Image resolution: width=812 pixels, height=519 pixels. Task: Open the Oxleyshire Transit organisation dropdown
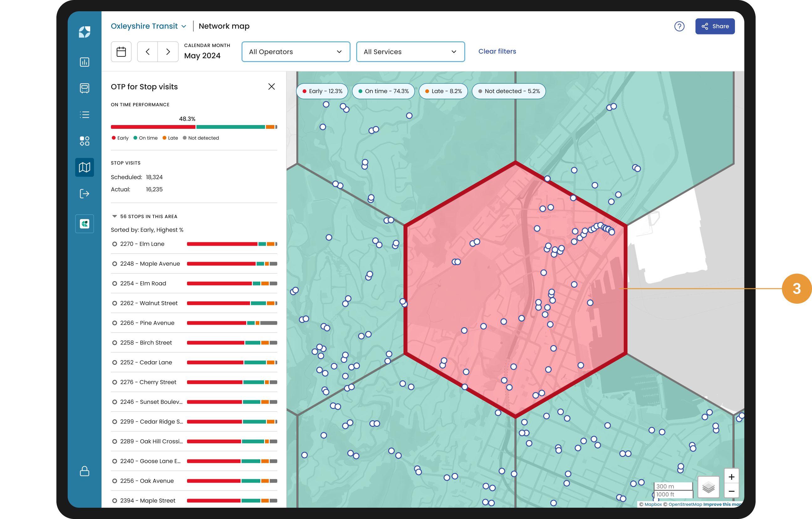[148, 26]
